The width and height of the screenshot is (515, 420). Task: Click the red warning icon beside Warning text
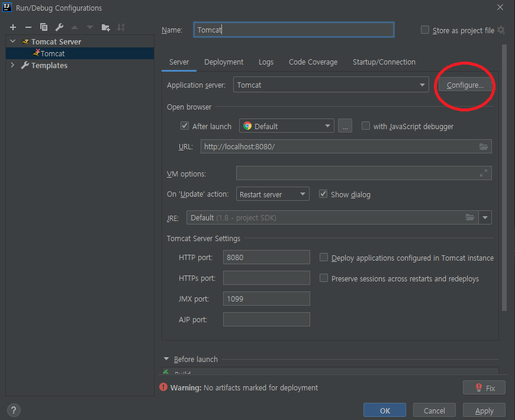coord(163,387)
